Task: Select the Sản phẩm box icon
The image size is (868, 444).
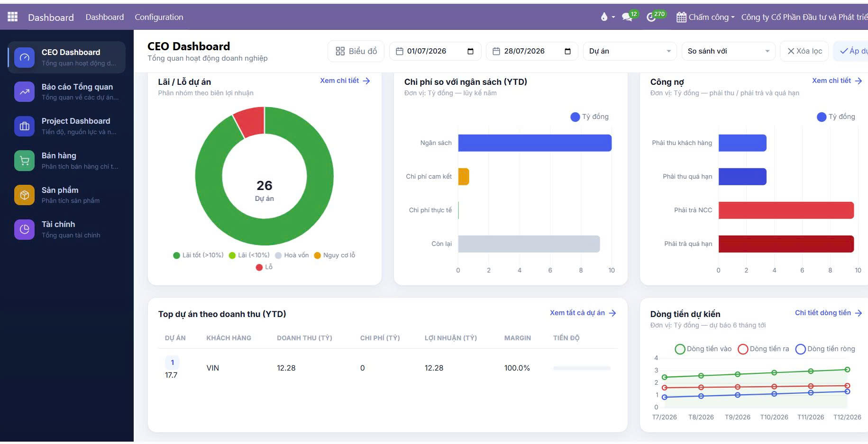Action: click(24, 195)
